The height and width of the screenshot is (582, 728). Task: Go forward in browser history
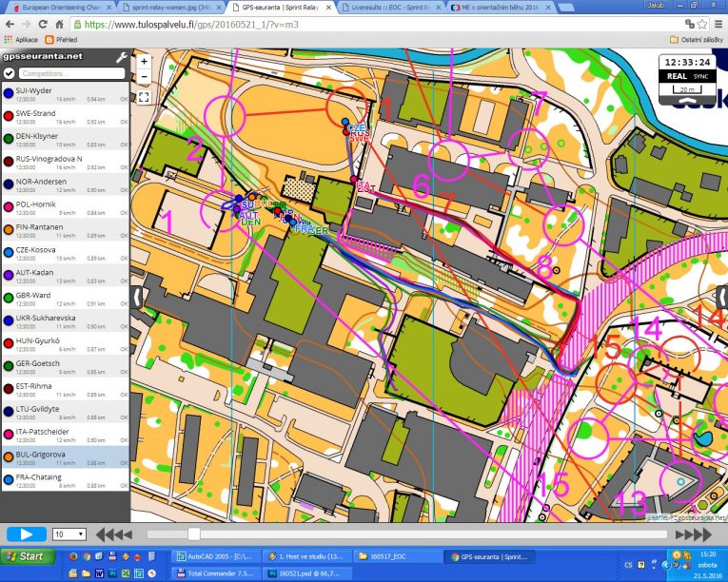point(26,25)
